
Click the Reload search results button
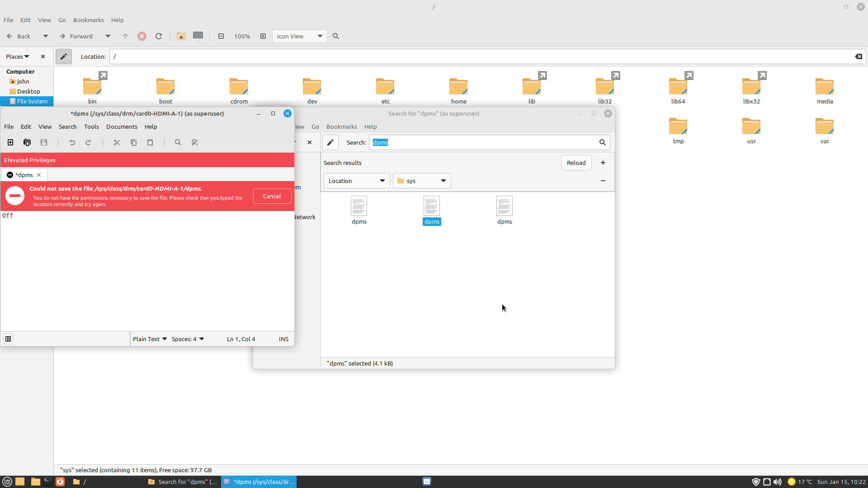[x=576, y=163]
